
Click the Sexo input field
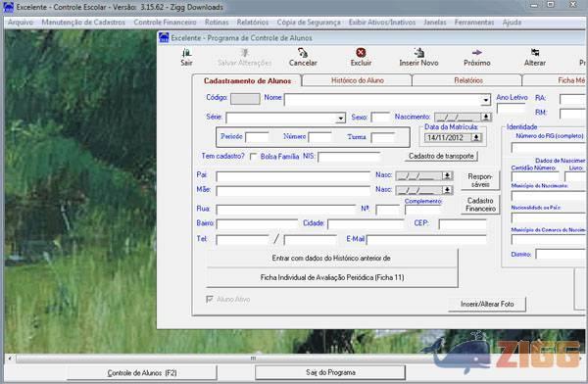(380, 118)
